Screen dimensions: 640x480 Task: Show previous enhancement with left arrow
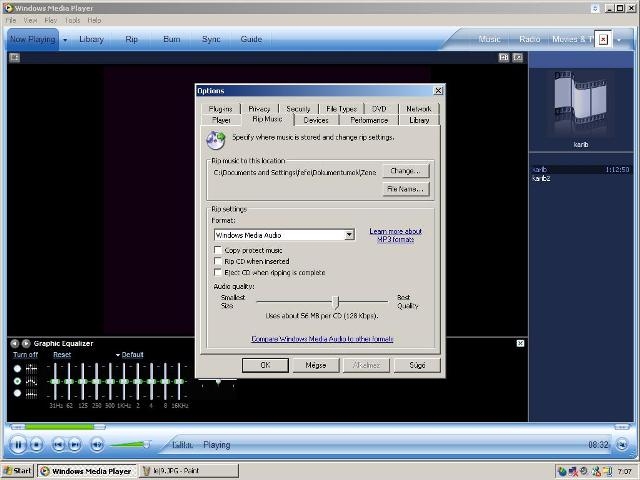pos(15,344)
